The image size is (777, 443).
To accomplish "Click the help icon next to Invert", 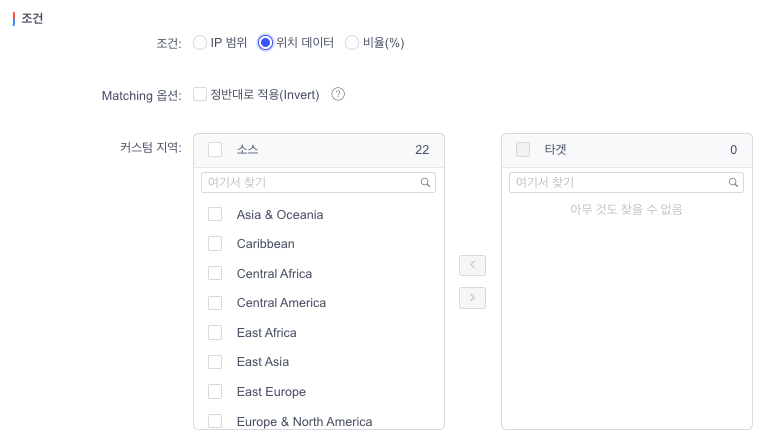I will [338, 94].
